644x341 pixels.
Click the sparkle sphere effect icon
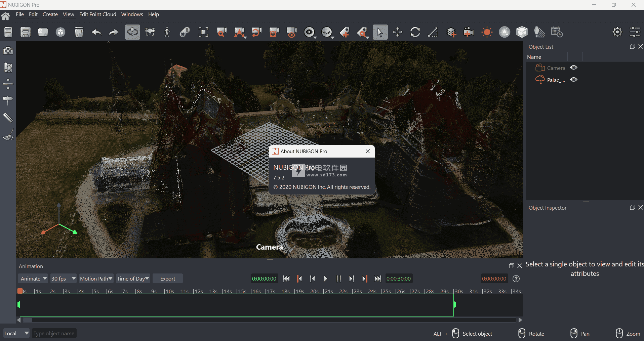tap(505, 32)
